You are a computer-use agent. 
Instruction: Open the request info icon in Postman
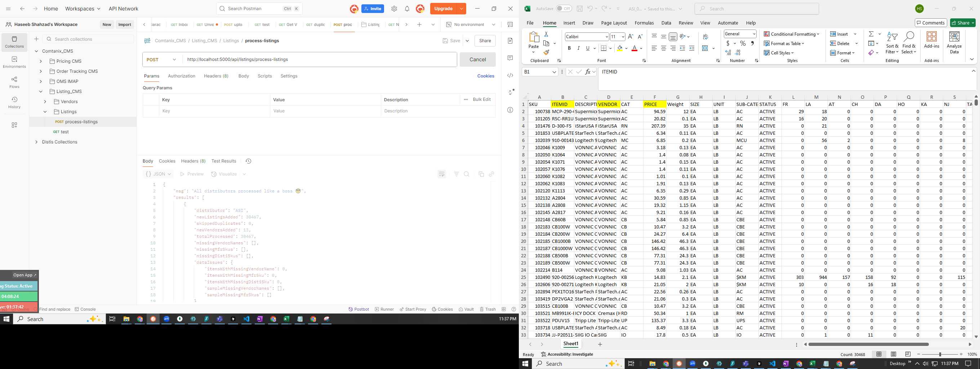pos(510,110)
